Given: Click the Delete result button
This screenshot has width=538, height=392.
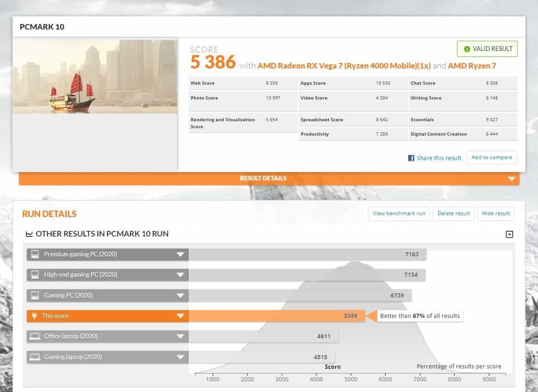Looking at the screenshot, I should [x=454, y=213].
